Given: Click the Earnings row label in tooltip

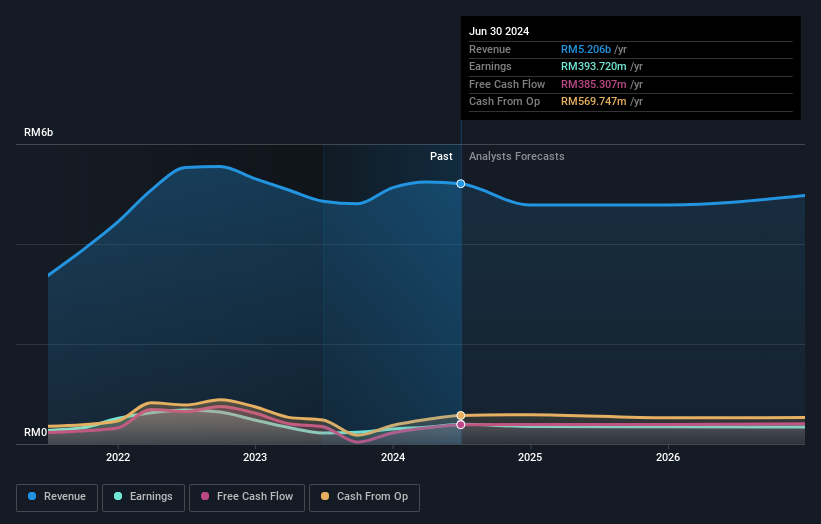Looking at the screenshot, I should pos(490,66).
